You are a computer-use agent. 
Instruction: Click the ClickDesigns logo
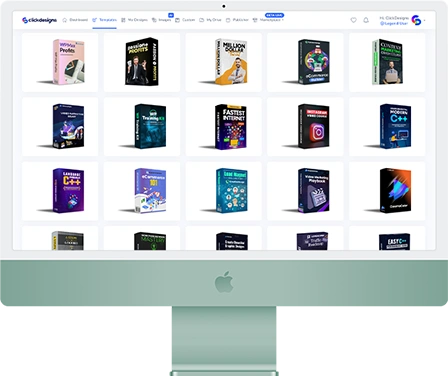point(39,20)
